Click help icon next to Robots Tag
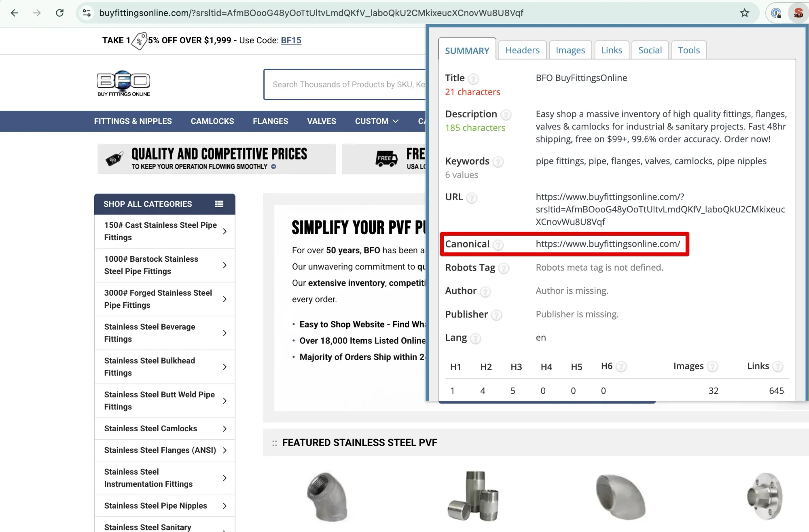809x532 pixels. point(504,268)
